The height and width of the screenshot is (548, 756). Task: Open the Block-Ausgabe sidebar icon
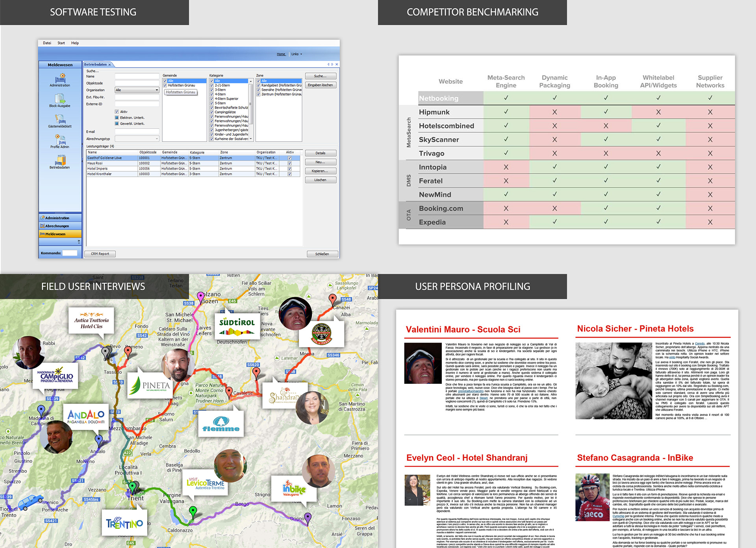[60, 100]
